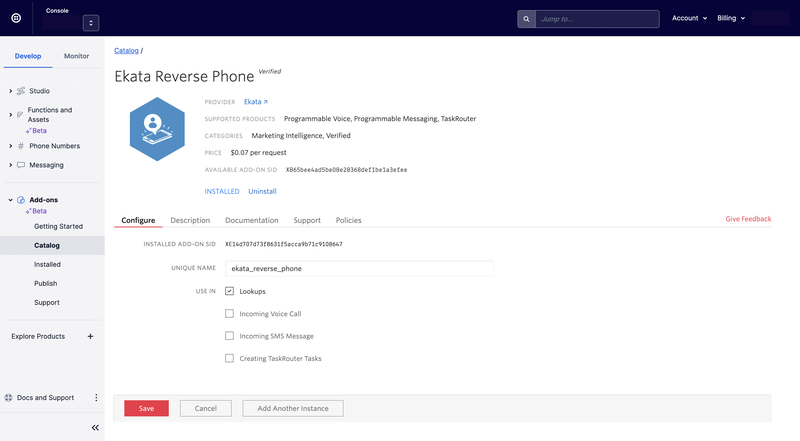Enable the Incoming SMS Message checkbox
The image size is (800, 441).
(230, 336)
